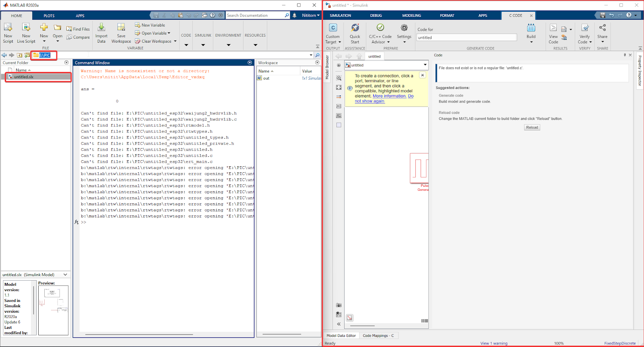Click the View Code icon

click(553, 27)
